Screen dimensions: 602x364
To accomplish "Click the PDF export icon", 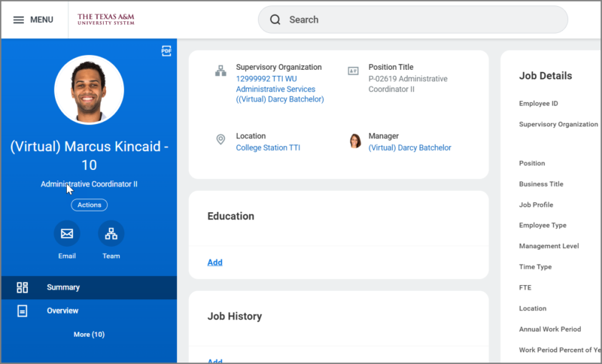I will [x=166, y=51].
